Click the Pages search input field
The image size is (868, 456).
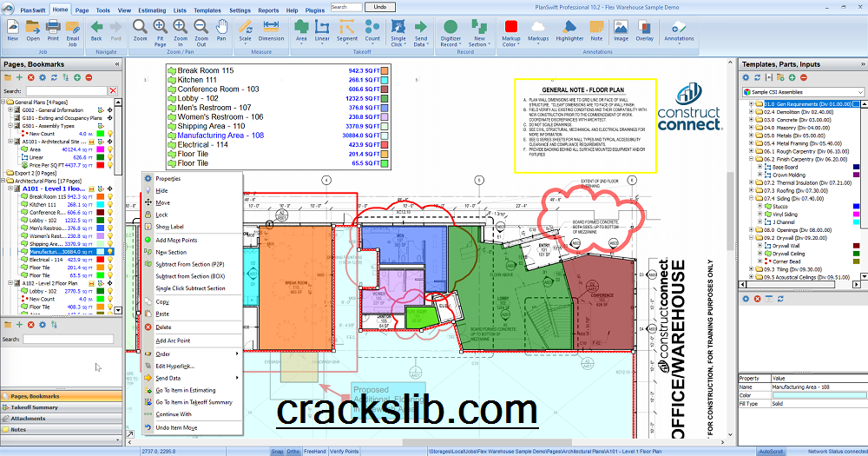point(66,91)
